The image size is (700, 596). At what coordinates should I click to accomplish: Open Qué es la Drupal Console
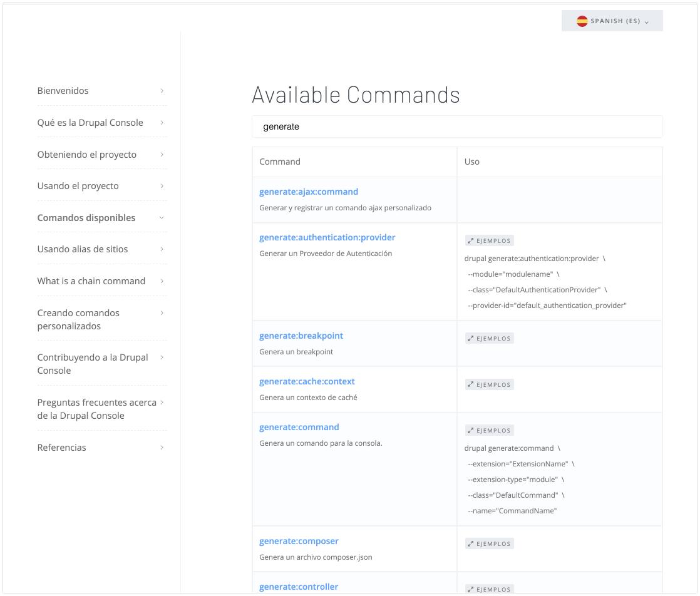[90, 123]
